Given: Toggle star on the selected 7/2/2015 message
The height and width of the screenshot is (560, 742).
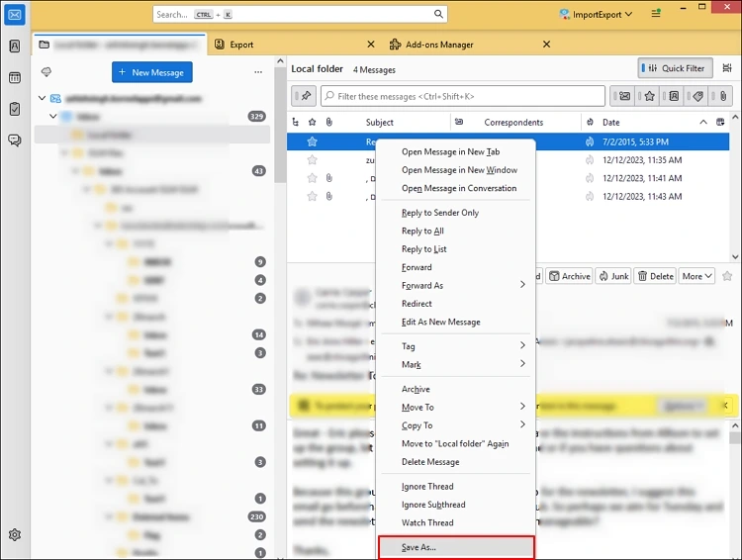Looking at the screenshot, I should [x=312, y=141].
